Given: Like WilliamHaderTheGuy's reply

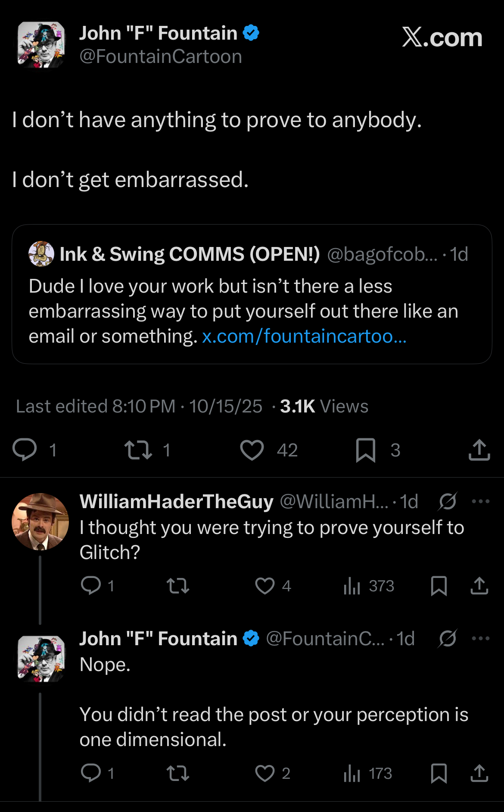Looking at the screenshot, I should tap(265, 586).
